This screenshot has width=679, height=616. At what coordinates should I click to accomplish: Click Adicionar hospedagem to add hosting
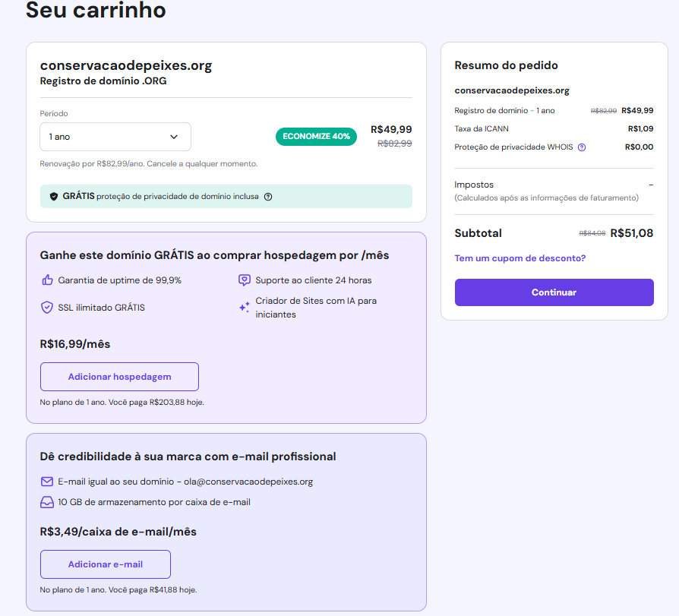pyautogui.click(x=118, y=376)
